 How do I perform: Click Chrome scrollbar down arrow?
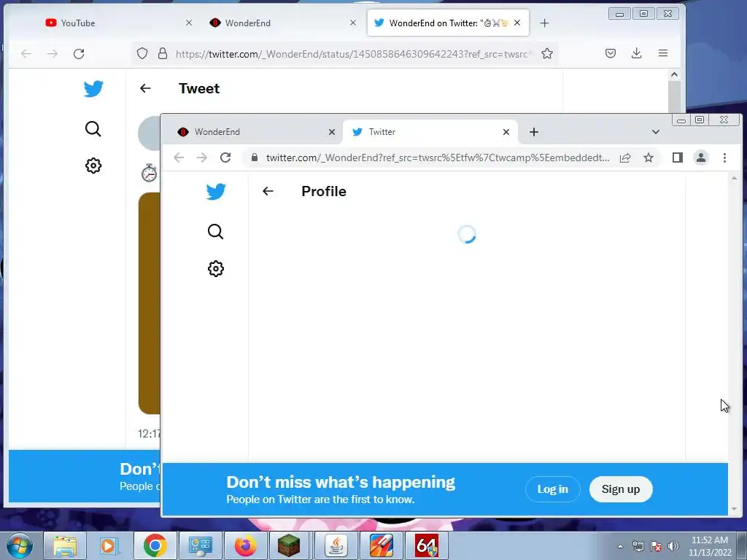(734, 509)
